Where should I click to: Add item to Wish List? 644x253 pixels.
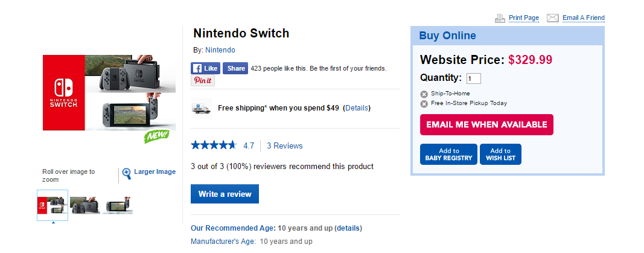pos(500,155)
